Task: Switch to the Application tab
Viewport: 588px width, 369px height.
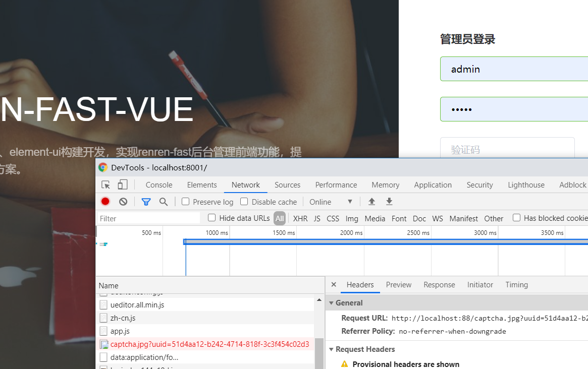Action: 433,185
